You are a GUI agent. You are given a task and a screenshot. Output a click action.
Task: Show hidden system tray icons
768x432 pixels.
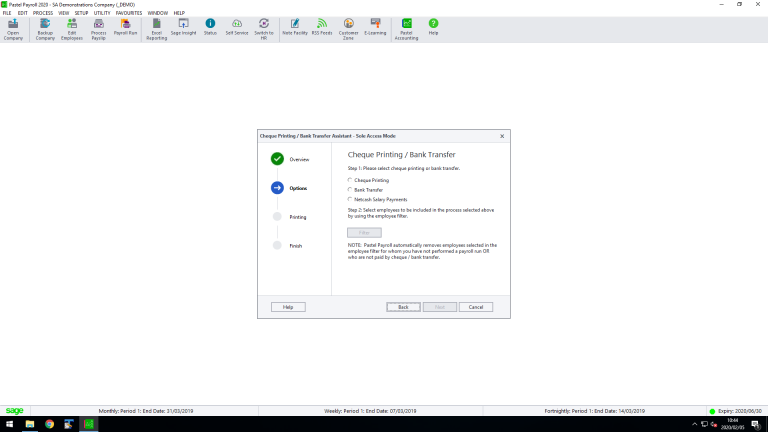[694, 424]
